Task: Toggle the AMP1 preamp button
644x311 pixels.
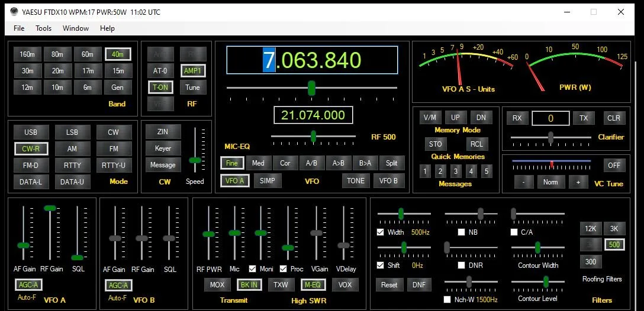Action: click(192, 70)
